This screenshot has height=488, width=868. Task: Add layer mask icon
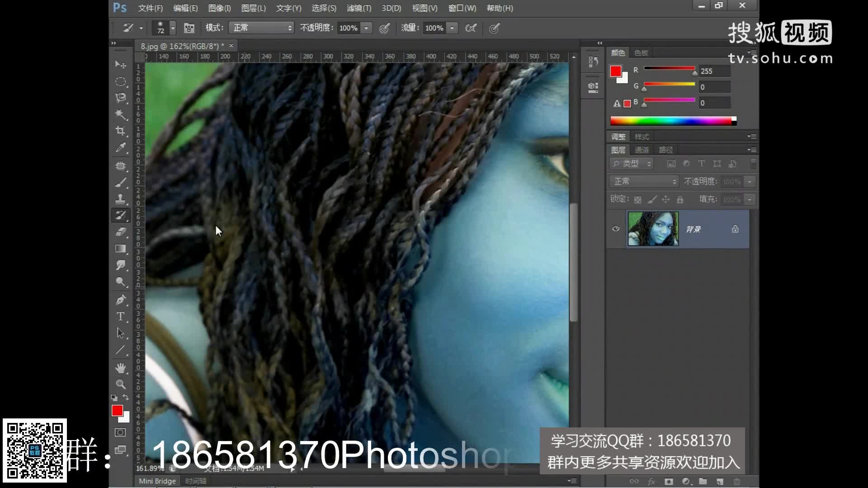[669, 481]
